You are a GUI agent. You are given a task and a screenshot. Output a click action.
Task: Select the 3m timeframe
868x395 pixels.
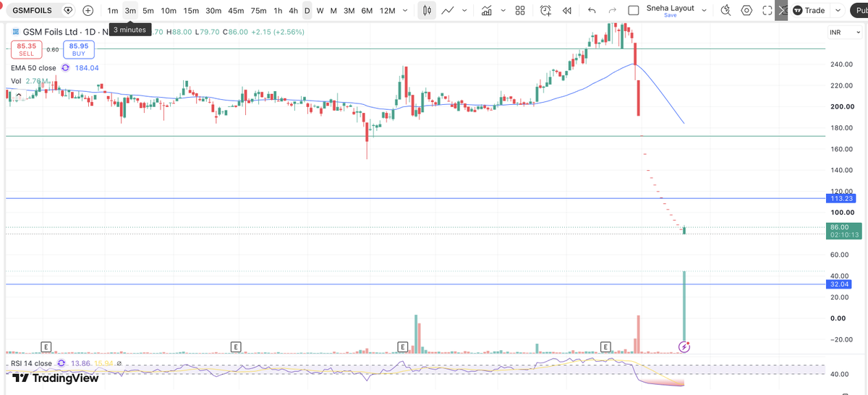pos(130,11)
